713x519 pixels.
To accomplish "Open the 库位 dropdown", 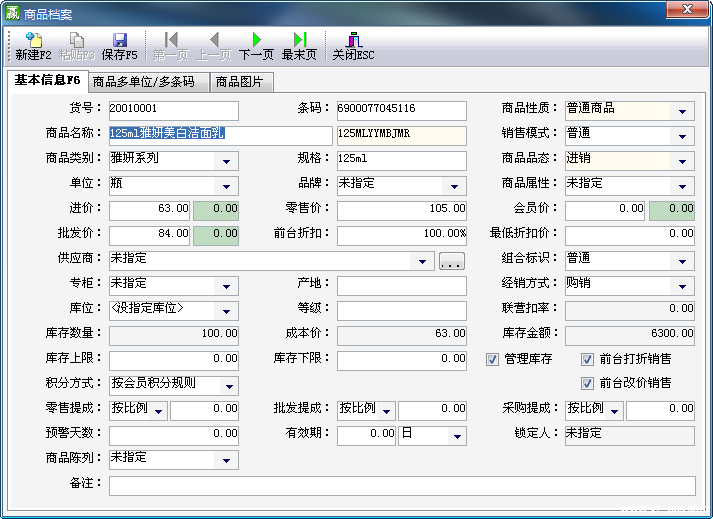I will [226, 311].
